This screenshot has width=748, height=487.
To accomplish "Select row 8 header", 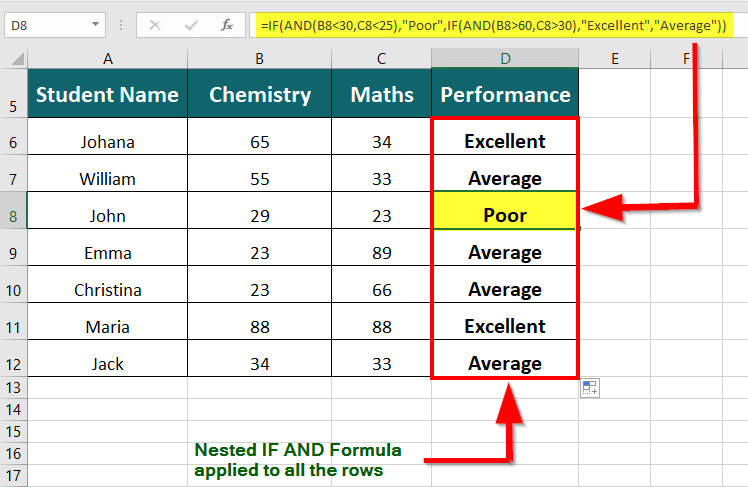I will [13, 211].
